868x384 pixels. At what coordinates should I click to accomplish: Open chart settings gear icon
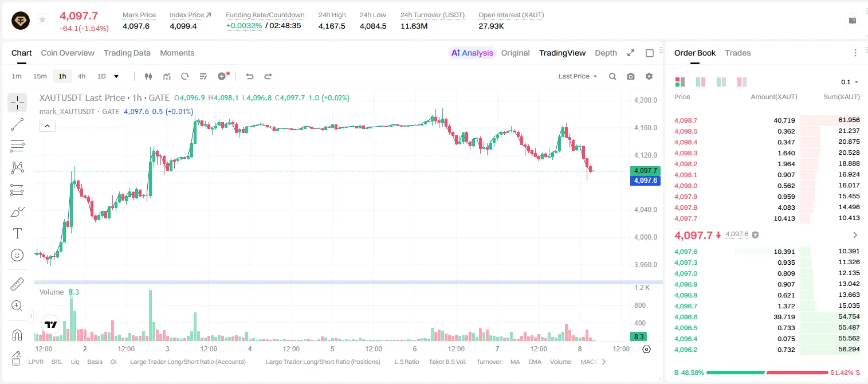click(x=649, y=76)
